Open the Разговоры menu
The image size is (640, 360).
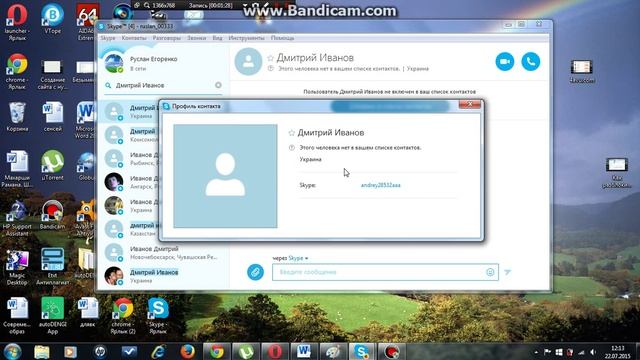pos(167,38)
